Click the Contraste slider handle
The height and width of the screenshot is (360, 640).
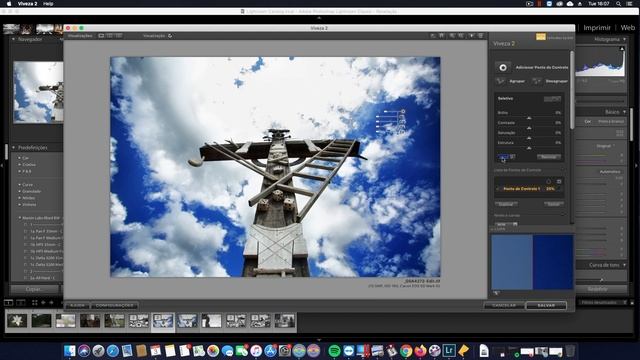coord(529,128)
